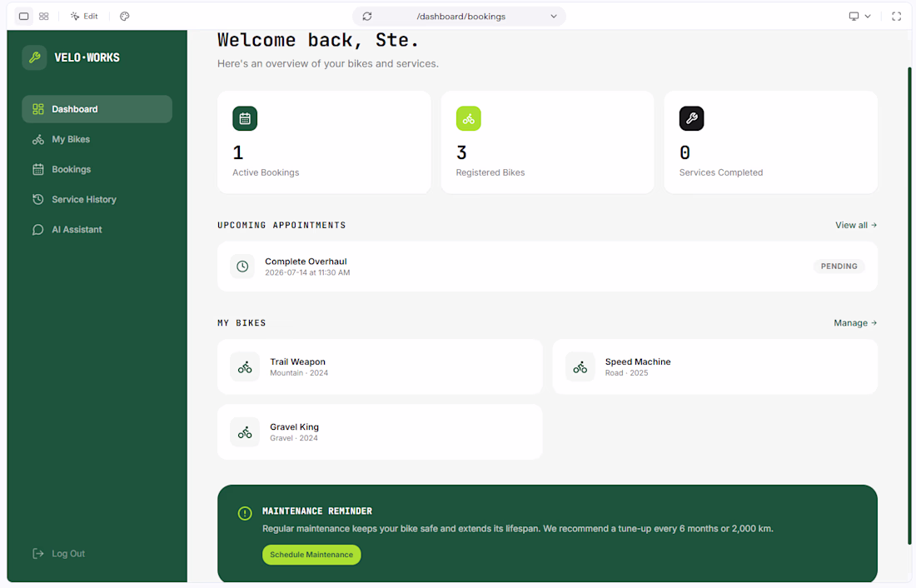Click the alert icon in Maintenance Reminder
This screenshot has width=916, height=588.
(x=245, y=513)
